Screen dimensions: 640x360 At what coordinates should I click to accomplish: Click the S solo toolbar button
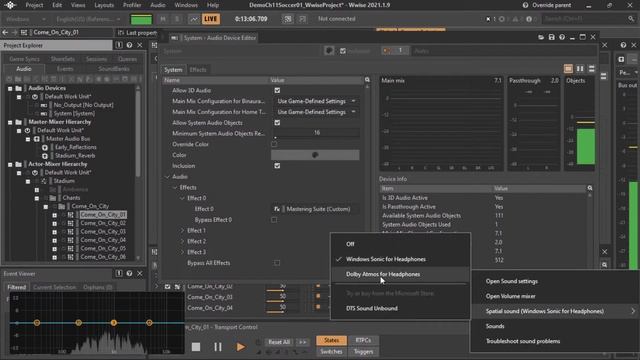(x=177, y=19)
